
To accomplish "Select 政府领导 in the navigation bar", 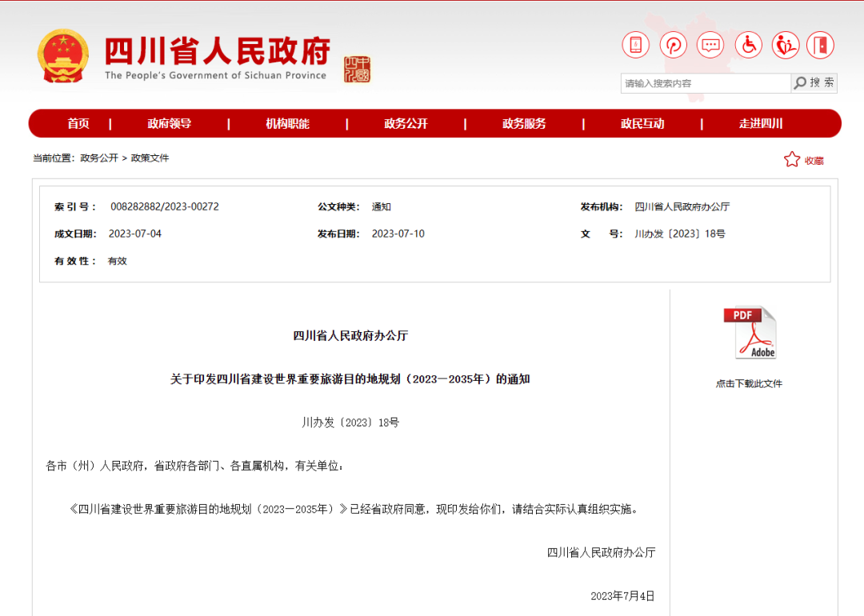I will coord(170,124).
